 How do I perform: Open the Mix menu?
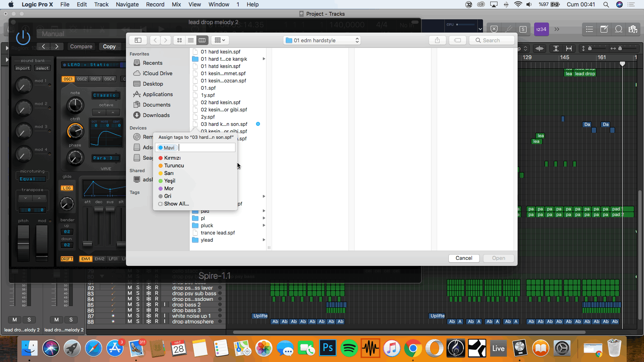(x=176, y=4)
